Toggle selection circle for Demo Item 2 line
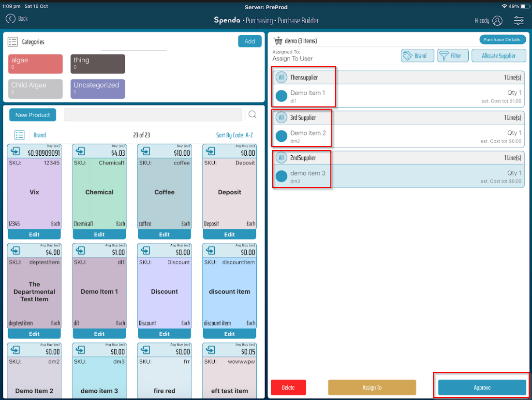Screen dimensions: 532x400 click(281, 136)
